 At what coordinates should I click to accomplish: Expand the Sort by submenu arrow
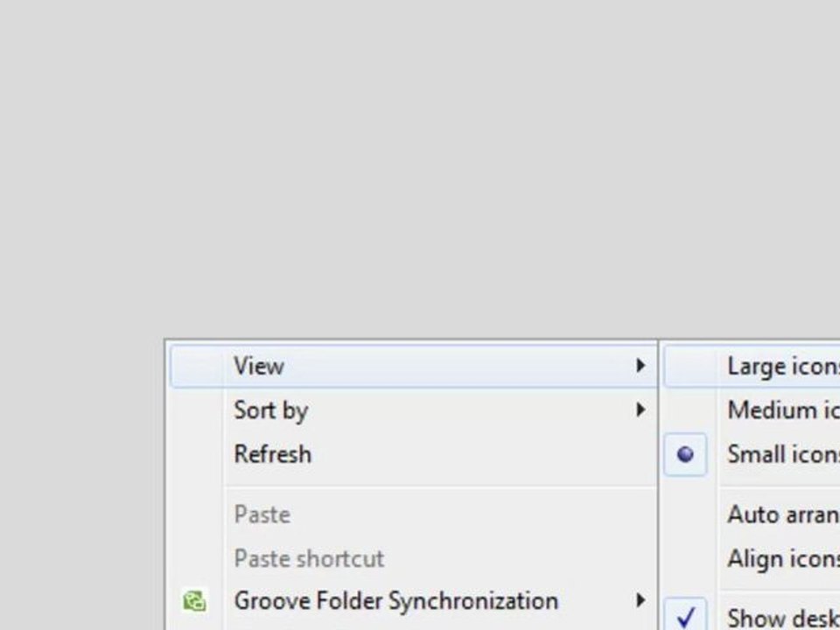(640, 409)
